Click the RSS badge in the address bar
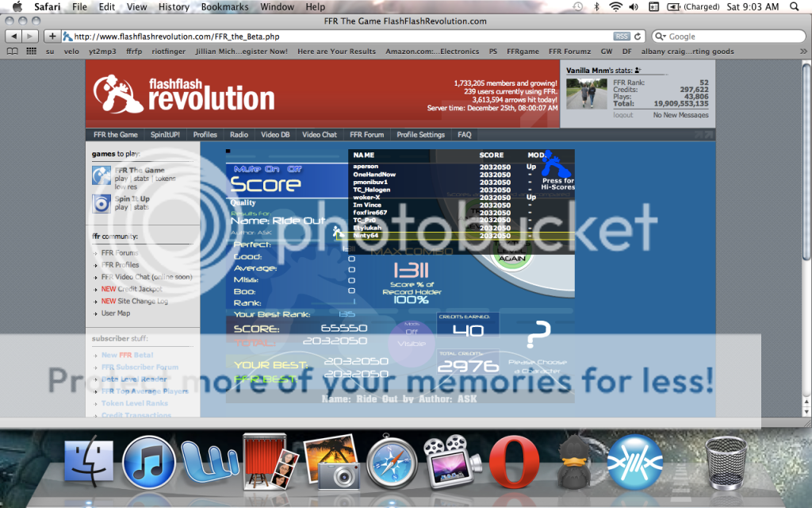This screenshot has width=812, height=508. pyautogui.click(x=622, y=37)
